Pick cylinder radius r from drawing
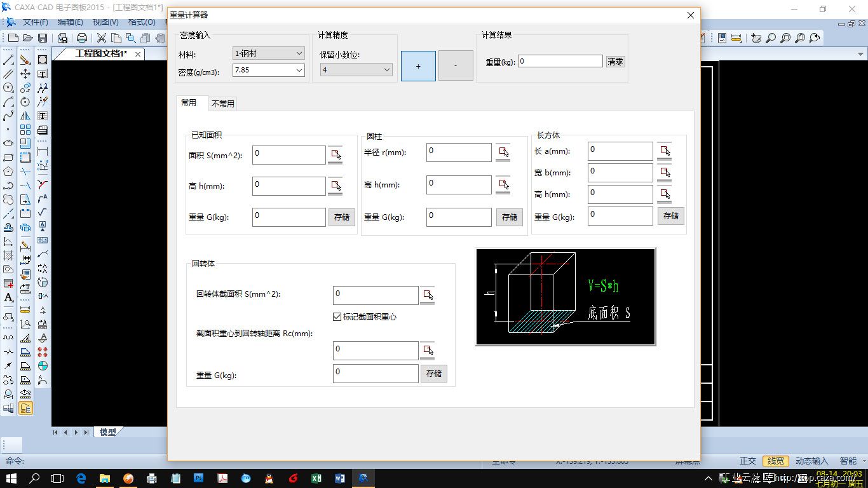Image resolution: width=868 pixels, height=488 pixels. click(x=503, y=152)
